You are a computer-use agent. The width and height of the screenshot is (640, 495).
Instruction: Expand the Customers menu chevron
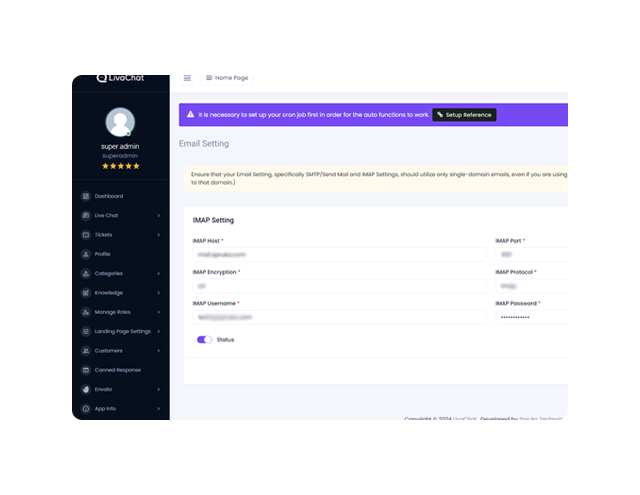159,351
